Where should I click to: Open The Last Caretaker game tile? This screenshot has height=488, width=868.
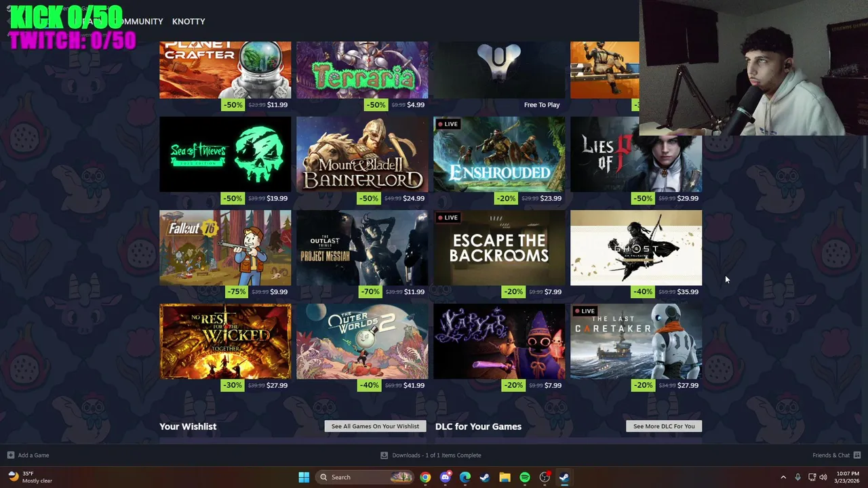click(x=636, y=341)
